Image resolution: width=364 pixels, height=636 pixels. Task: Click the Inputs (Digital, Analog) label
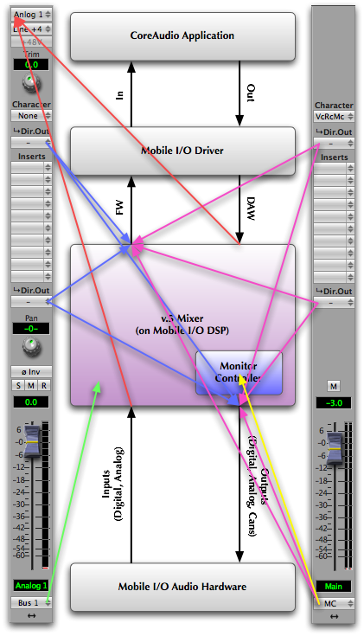click(x=112, y=484)
